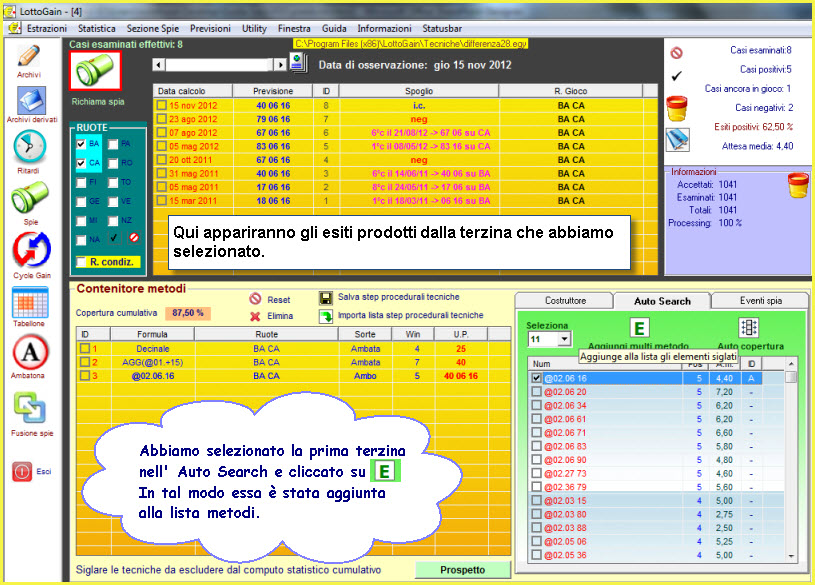Tick the AGG(@01.+15) method row checkbox
Image resolution: width=815 pixels, height=585 pixels.
(x=85, y=362)
